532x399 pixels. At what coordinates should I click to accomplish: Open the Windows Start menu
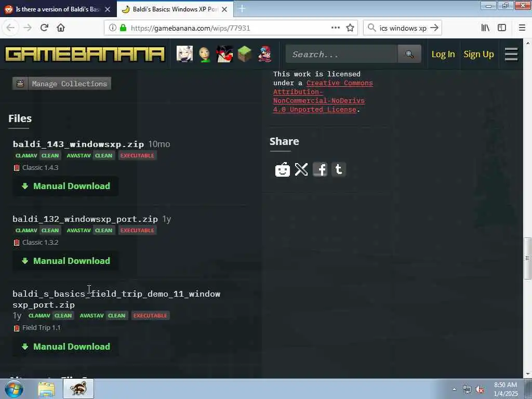tap(14, 389)
